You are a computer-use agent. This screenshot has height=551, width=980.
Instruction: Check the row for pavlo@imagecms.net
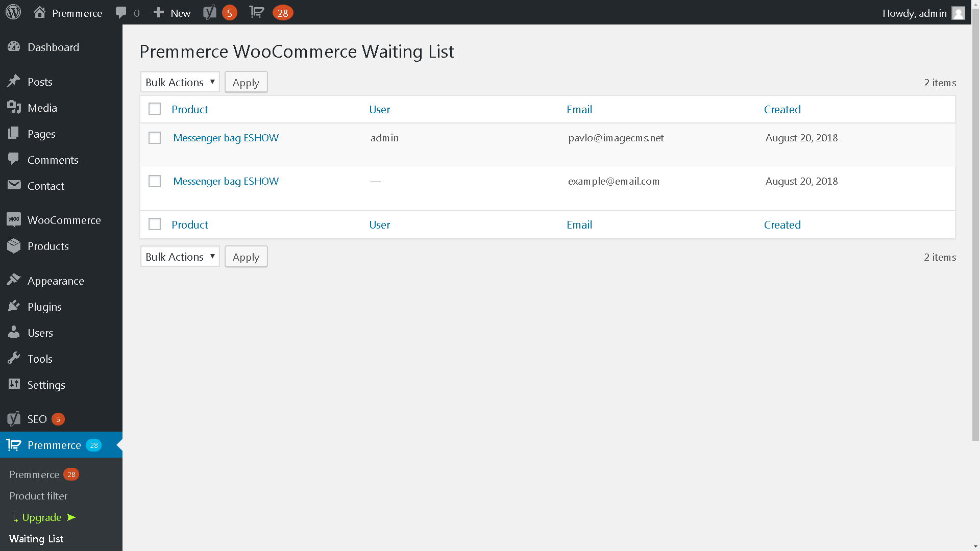(155, 138)
